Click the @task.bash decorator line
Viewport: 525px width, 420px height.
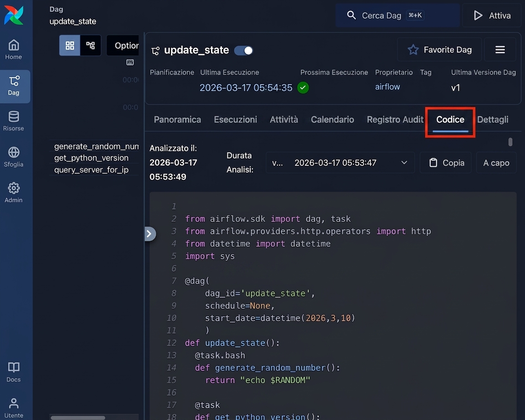(220, 355)
